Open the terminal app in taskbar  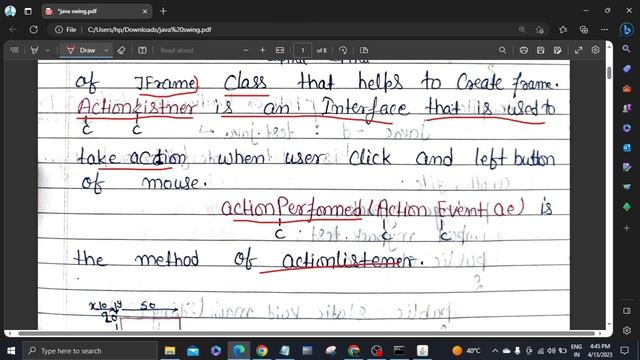click(399, 351)
